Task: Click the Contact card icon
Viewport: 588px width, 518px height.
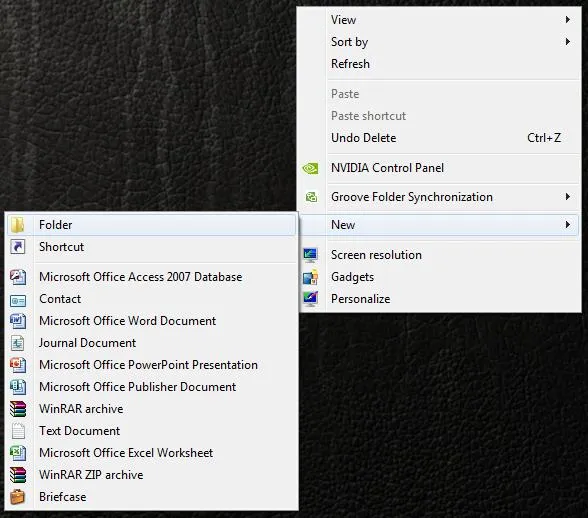Action: [x=18, y=300]
